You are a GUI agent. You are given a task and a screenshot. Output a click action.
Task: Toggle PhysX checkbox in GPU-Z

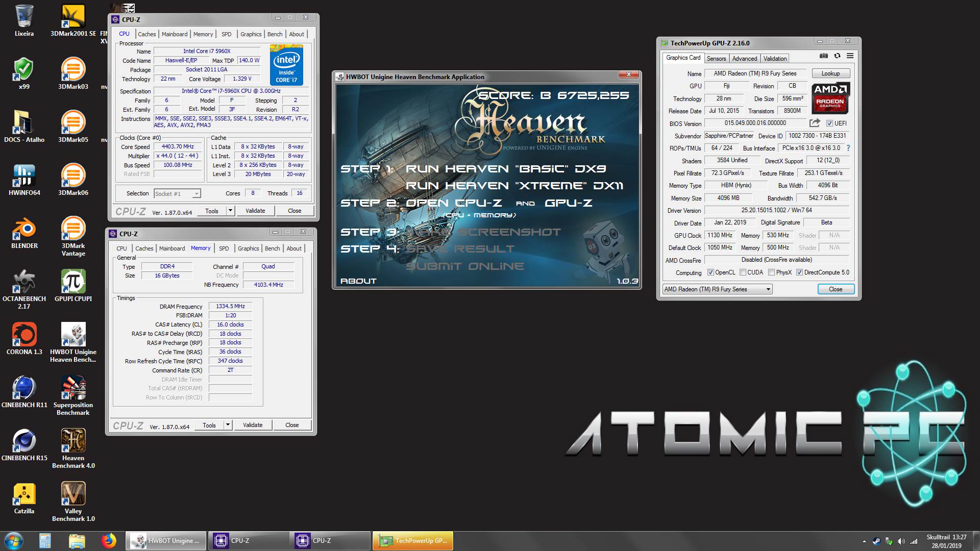[772, 272]
